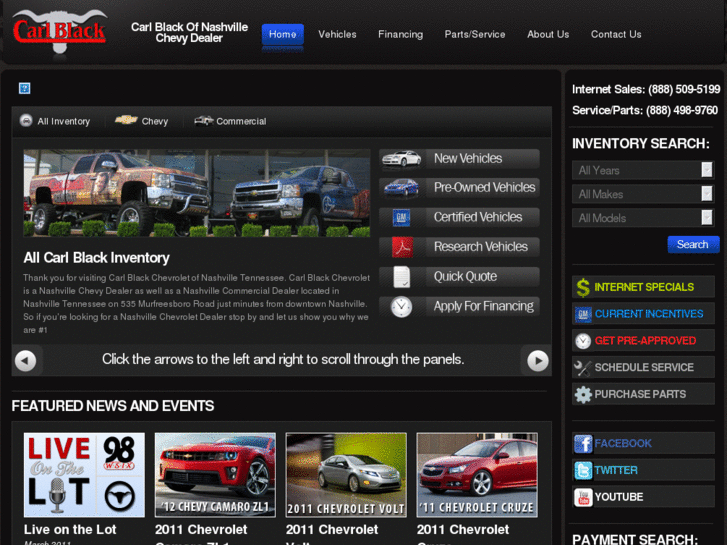Click the clock Apply For Financing icon

click(x=401, y=307)
